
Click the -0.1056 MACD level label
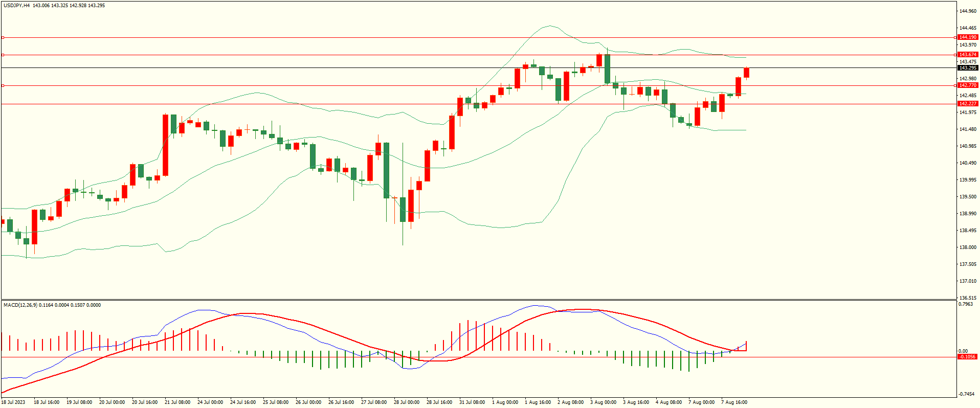click(x=968, y=357)
